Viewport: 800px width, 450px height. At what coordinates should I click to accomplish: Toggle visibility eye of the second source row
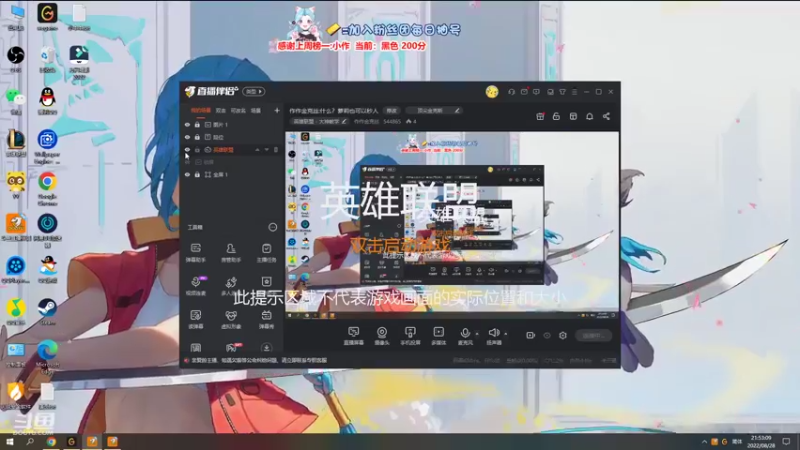coord(187,137)
